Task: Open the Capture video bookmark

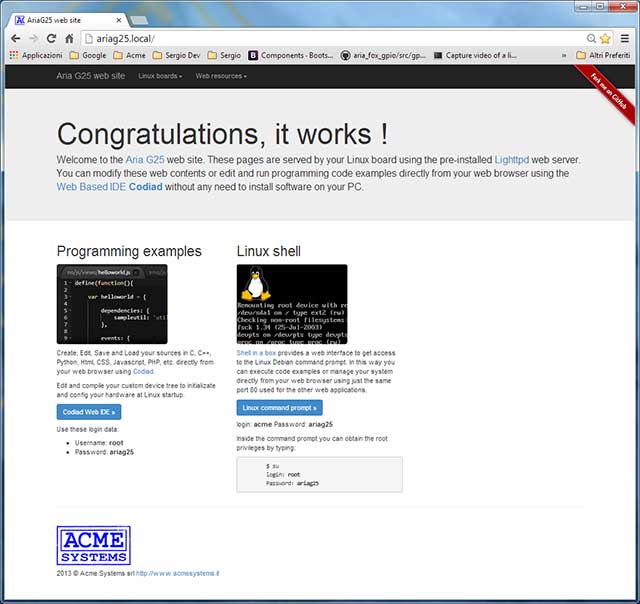Action: 475,55
